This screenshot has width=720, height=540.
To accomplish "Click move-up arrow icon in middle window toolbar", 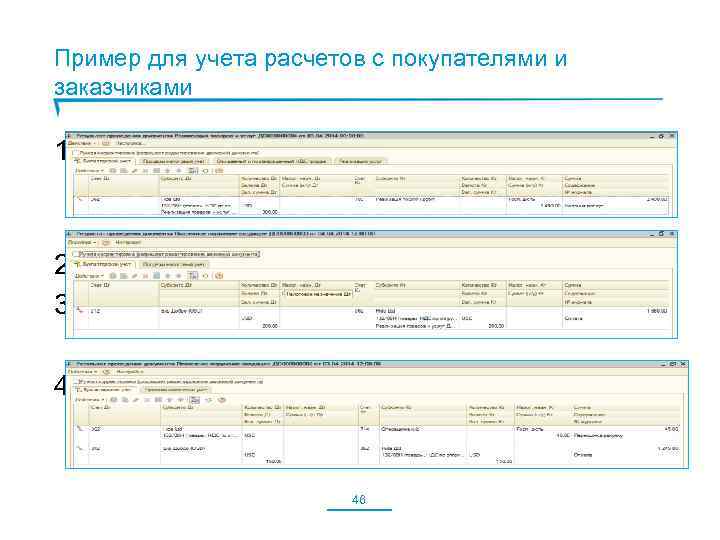I will (168, 276).
